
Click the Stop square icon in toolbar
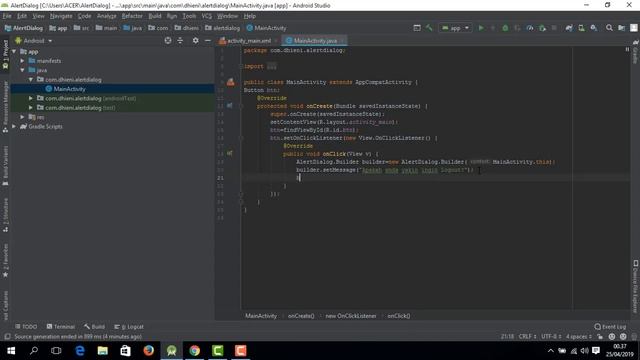point(554,28)
